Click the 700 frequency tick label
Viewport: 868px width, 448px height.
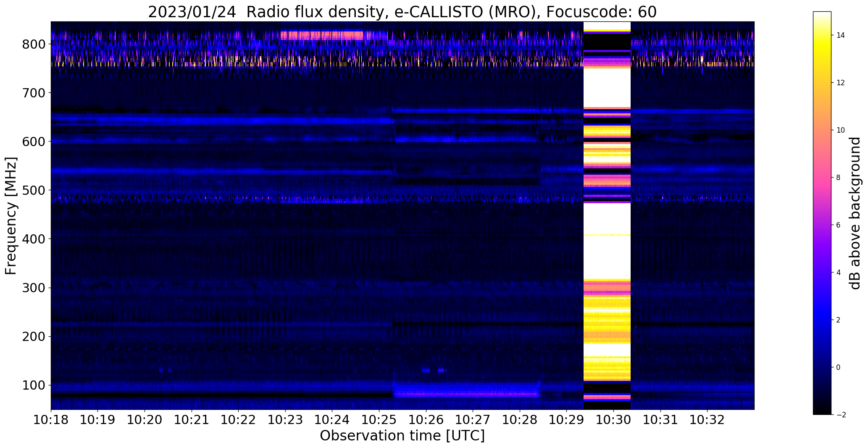point(34,93)
